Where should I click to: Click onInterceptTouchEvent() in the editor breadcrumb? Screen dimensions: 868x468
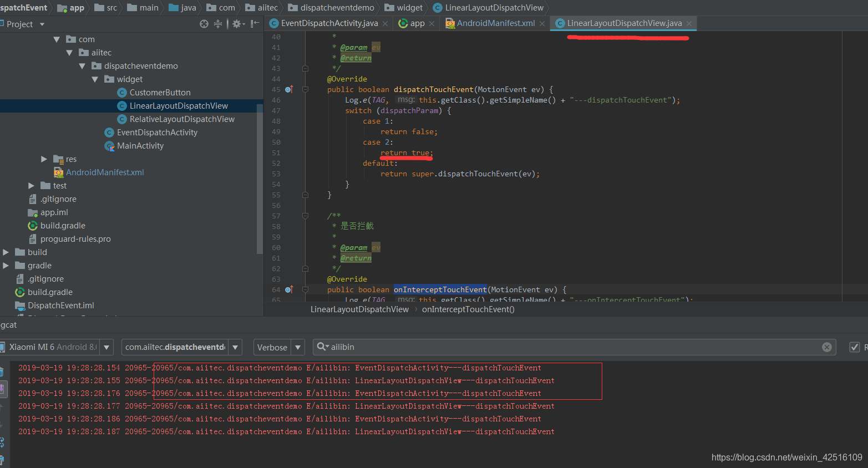tap(468, 309)
